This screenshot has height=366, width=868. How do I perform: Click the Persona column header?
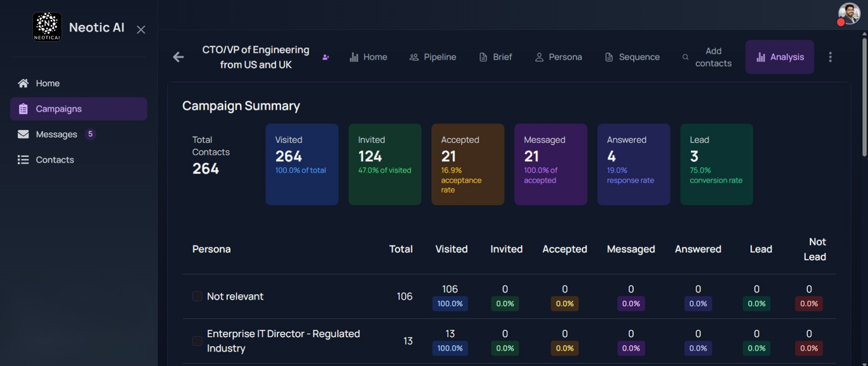coord(211,249)
